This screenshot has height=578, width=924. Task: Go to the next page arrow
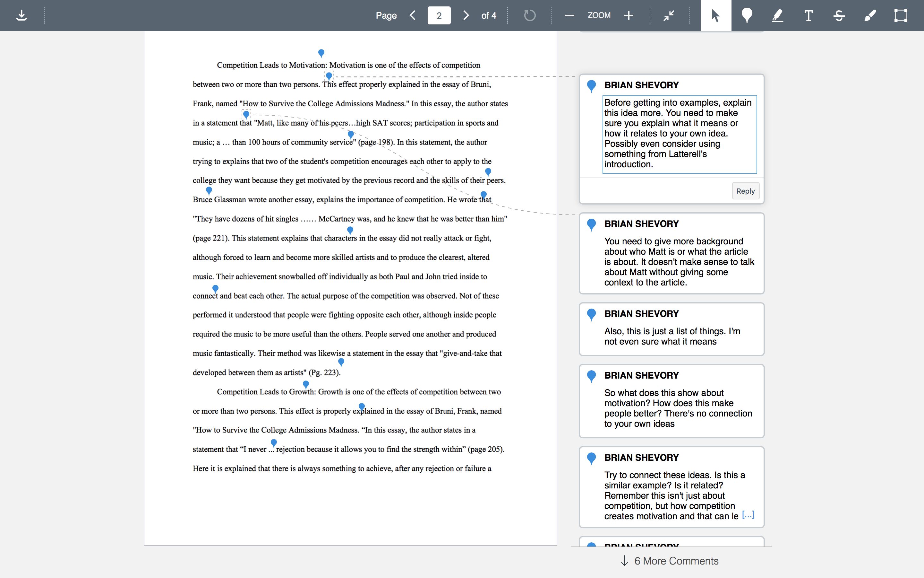466,15
